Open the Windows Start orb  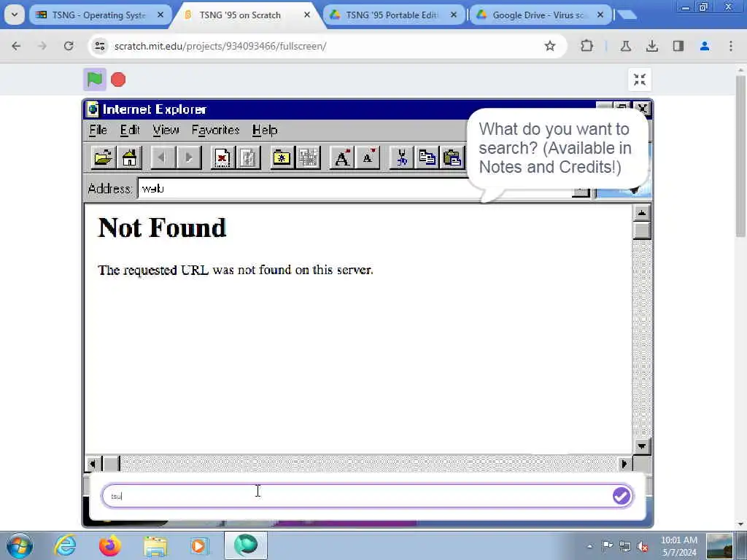click(x=19, y=545)
